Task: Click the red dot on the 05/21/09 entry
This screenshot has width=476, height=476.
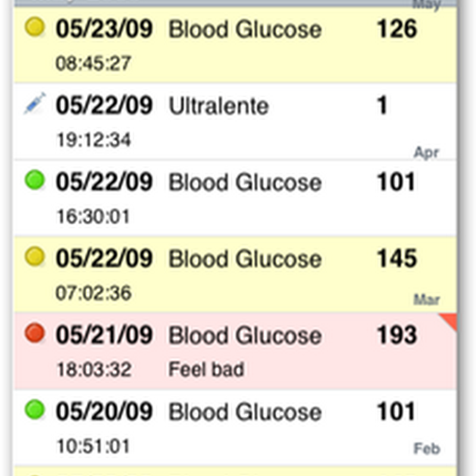Action: (x=35, y=333)
